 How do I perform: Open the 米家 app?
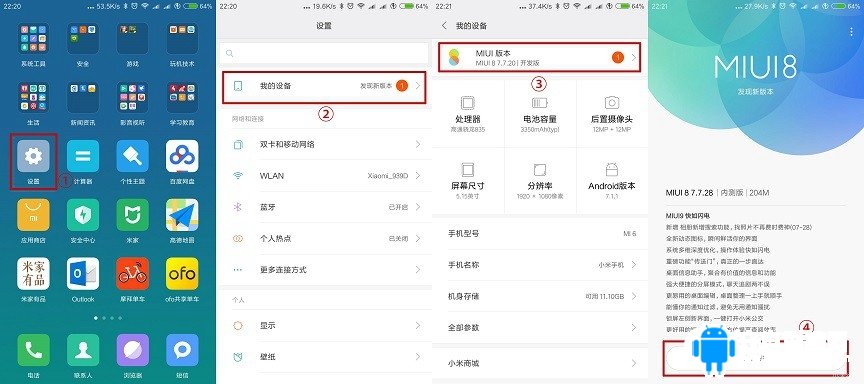(132, 215)
